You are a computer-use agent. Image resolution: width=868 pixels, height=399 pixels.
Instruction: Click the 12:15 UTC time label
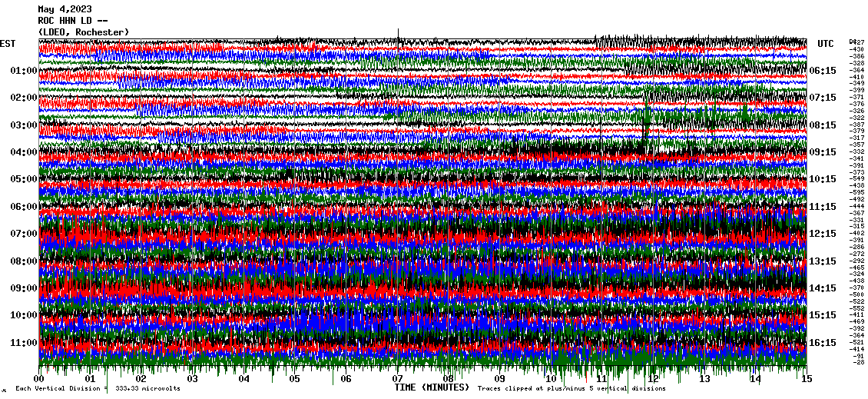coord(823,234)
